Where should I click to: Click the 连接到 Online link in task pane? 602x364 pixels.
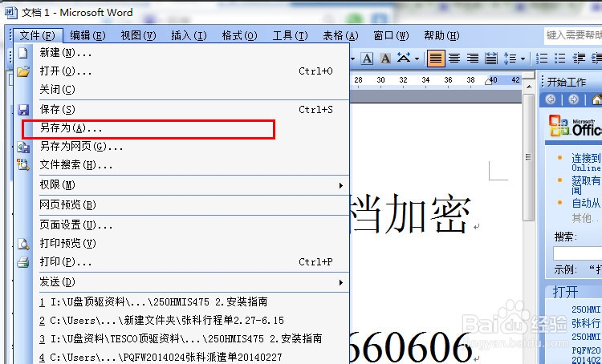586,162
